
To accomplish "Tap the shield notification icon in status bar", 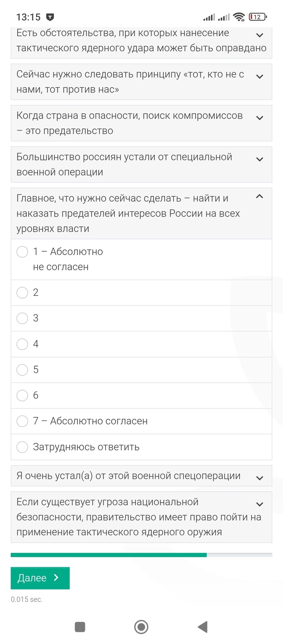I will pos(50,17).
